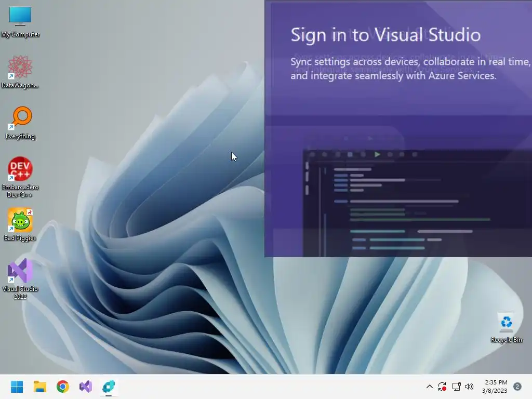Image resolution: width=532 pixels, height=399 pixels.
Task: Open network settings from tray icon
Action: (x=456, y=387)
